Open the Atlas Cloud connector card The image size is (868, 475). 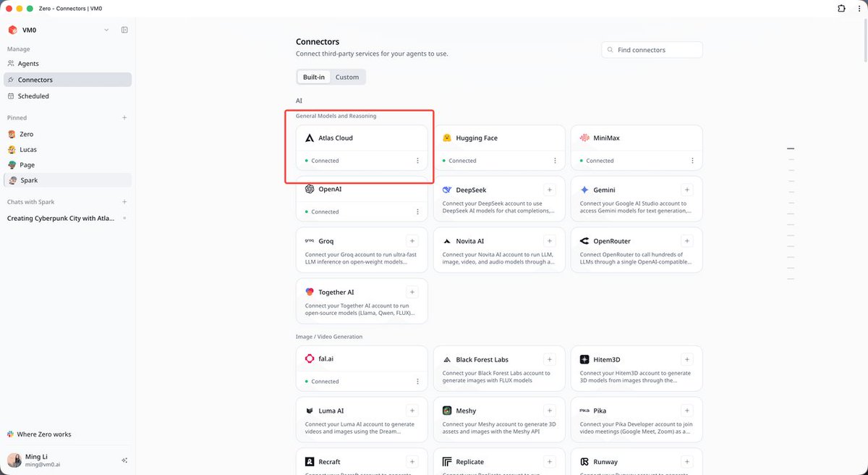pos(362,148)
